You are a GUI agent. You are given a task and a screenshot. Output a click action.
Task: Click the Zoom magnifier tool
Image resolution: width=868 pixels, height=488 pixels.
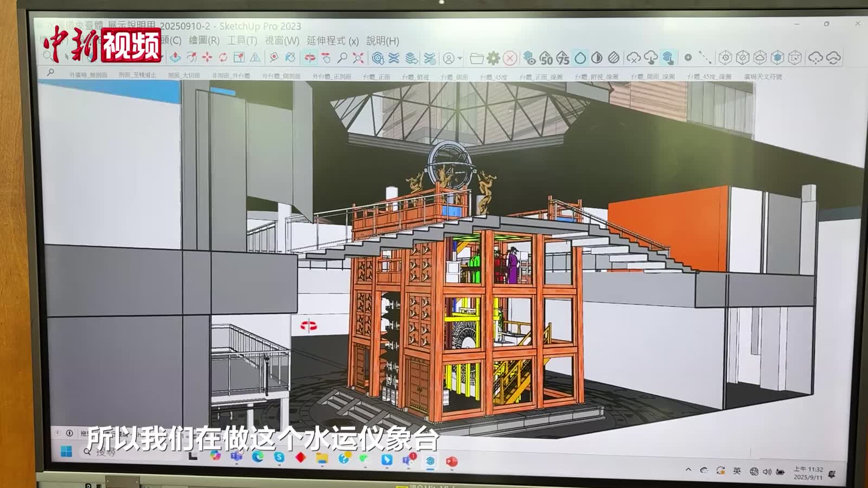[342, 57]
